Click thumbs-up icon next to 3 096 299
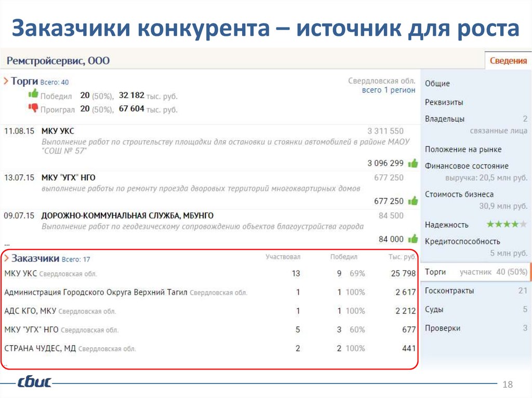This screenshot has height=398, width=532. pyautogui.click(x=413, y=163)
